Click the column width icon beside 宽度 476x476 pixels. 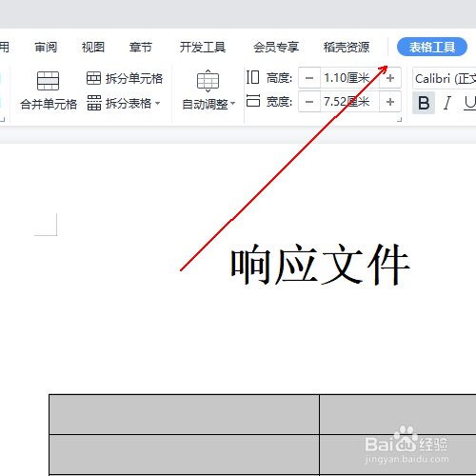point(253,101)
